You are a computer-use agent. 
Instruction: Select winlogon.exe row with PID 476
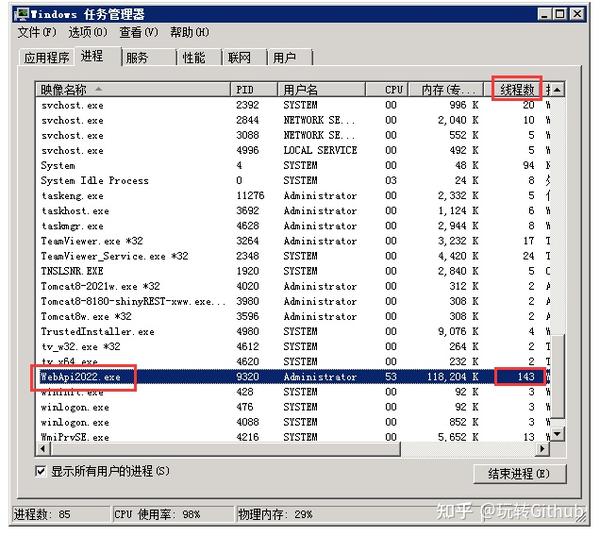click(292, 407)
